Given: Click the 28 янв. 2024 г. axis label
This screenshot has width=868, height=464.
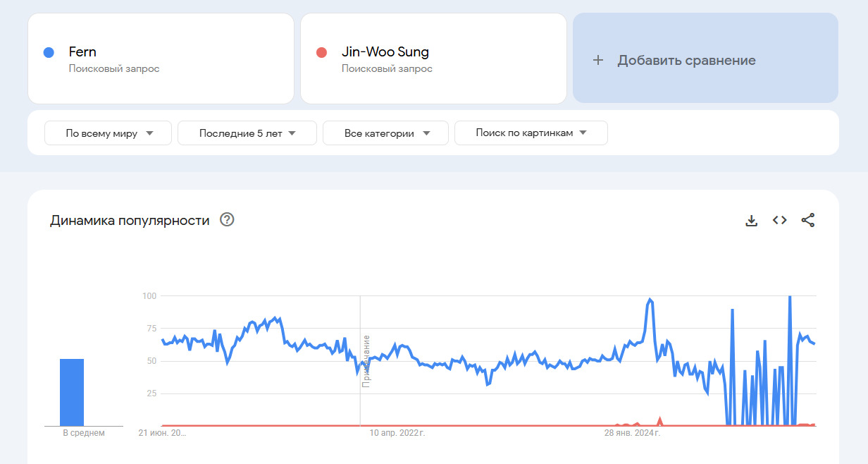Looking at the screenshot, I should pos(632,433).
